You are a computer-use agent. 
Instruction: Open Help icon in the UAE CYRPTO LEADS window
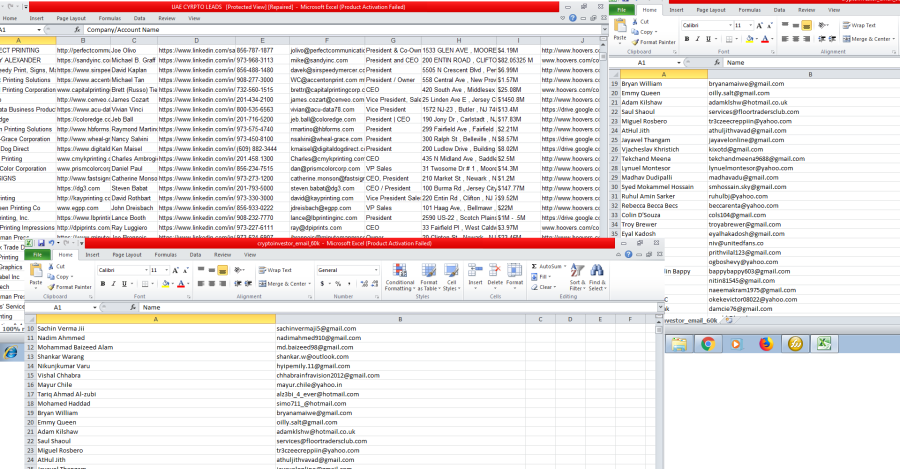coord(572,18)
